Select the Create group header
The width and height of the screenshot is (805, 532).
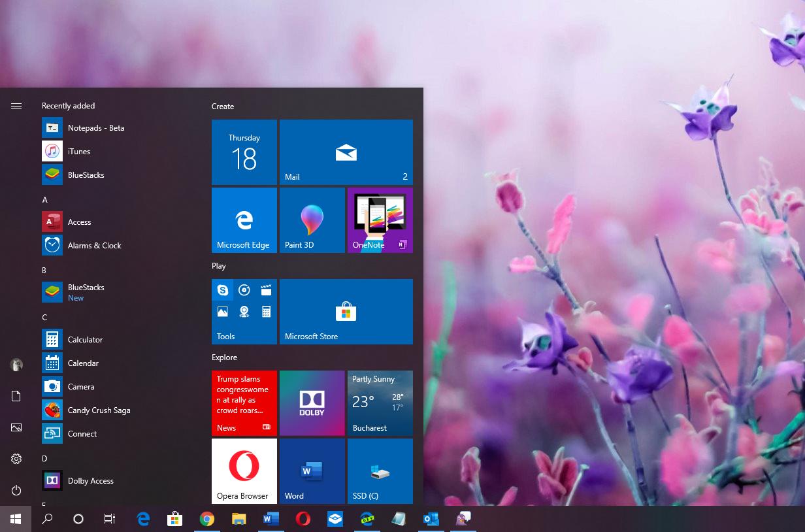(x=223, y=107)
